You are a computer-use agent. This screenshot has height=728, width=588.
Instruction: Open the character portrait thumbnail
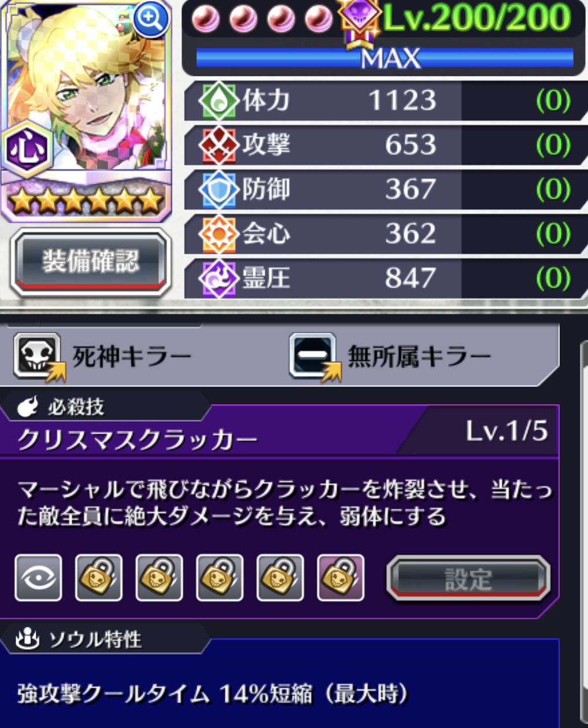pyautogui.click(x=87, y=87)
